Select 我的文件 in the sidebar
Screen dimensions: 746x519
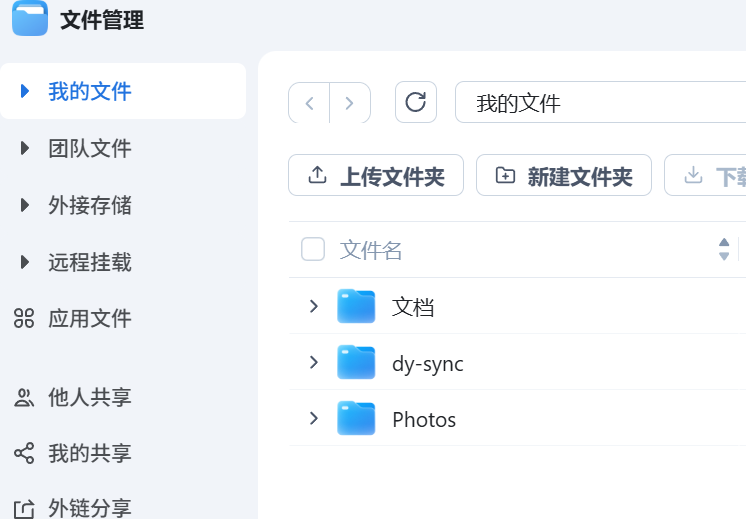click(x=90, y=92)
